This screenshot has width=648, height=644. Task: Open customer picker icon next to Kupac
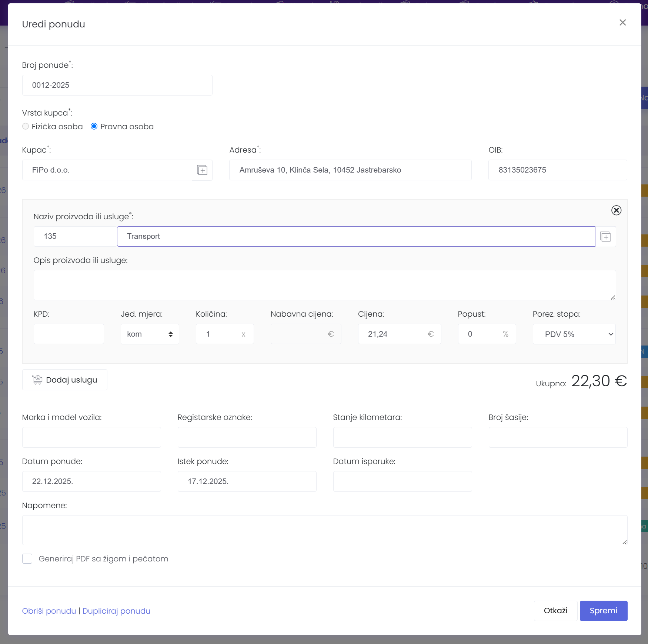202,170
